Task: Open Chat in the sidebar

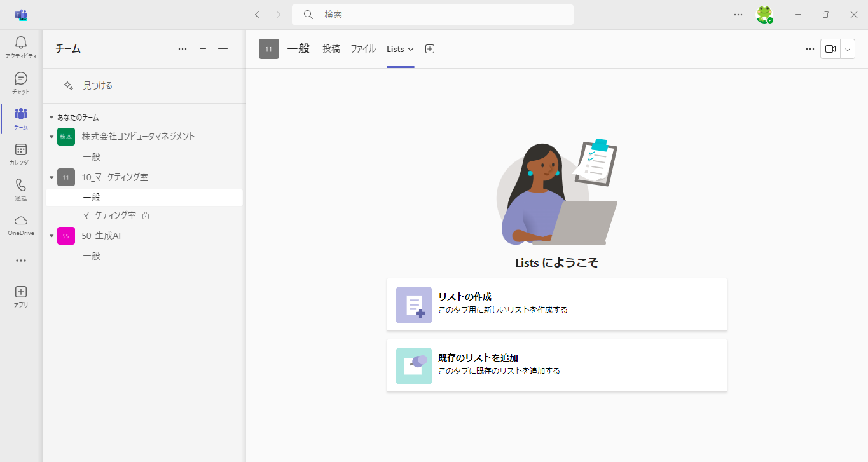Action: [21, 79]
